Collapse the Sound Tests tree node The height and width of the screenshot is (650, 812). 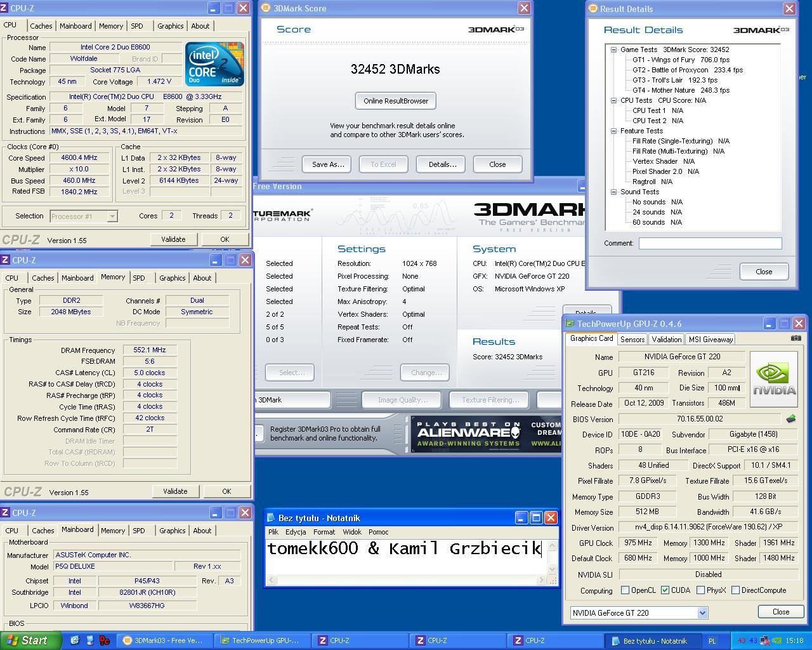coord(613,192)
